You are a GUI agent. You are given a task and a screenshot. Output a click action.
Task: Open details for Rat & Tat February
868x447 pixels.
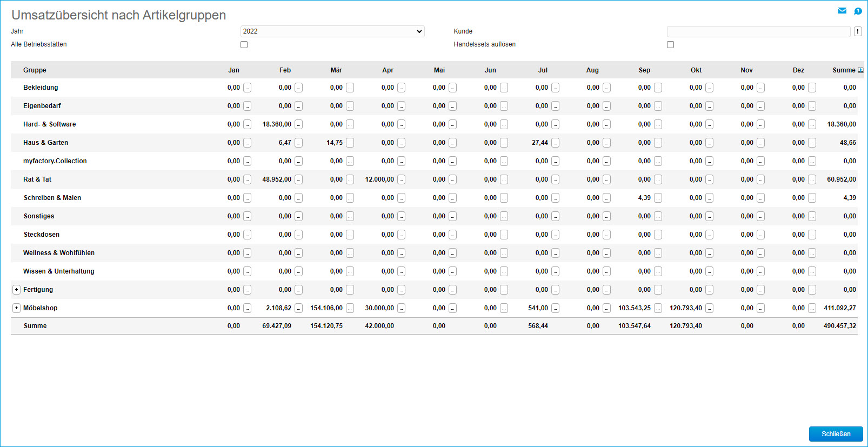(x=298, y=179)
